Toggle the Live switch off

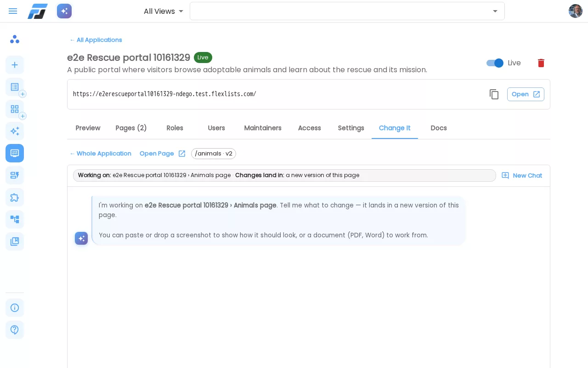(495, 63)
